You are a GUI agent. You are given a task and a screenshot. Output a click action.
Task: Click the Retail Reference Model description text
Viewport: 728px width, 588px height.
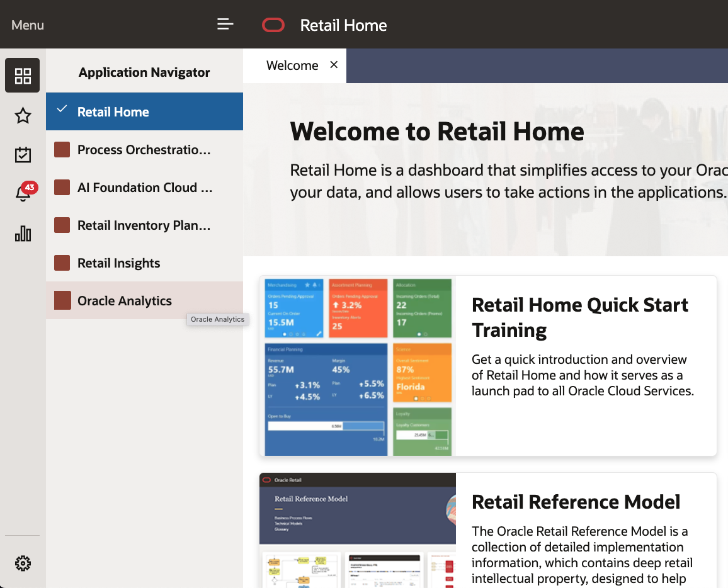(583, 555)
